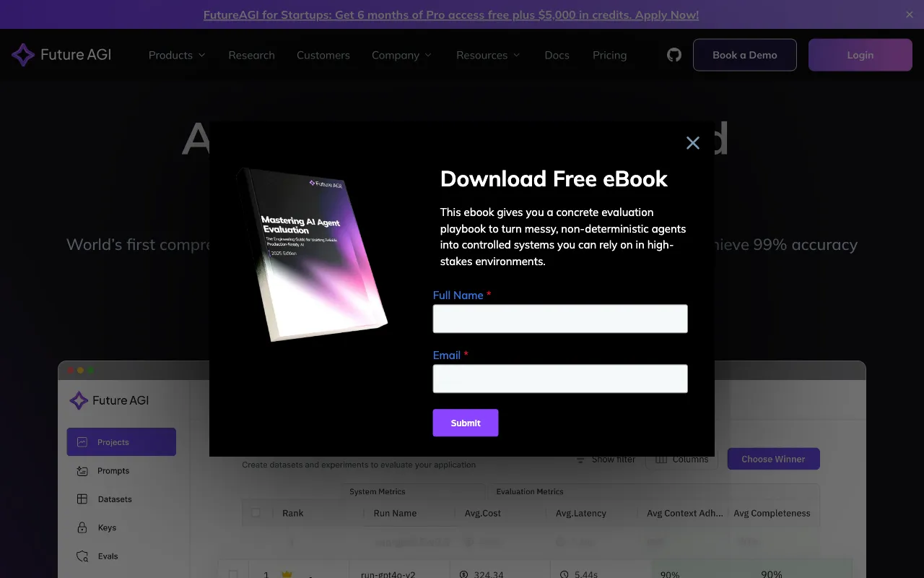Viewport: 924px width, 578px height.
Task: Click the Keys lock icon
Action: point(82,527)
